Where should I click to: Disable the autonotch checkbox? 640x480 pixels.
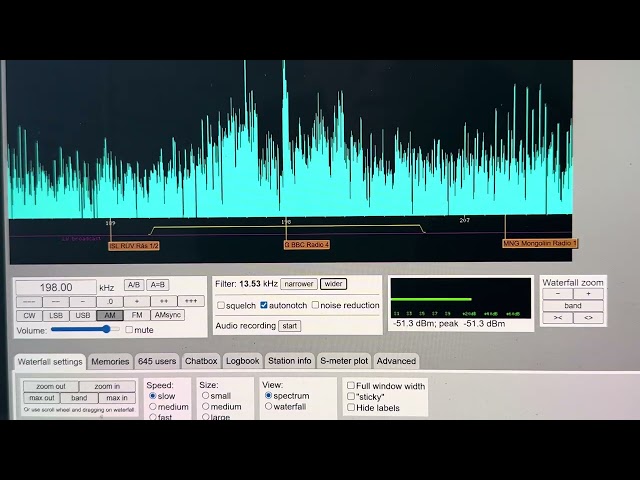tap(264, 305)
